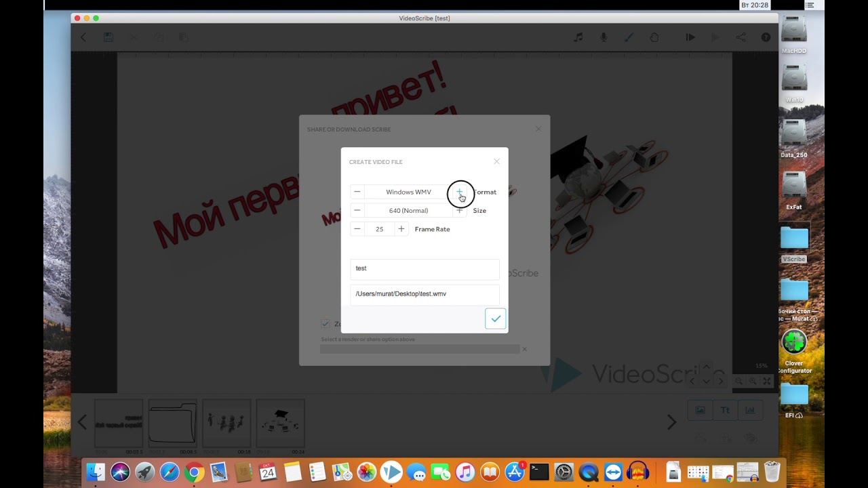Viewport: 868px width, 488px height.
Task: Click the menu bar clock Вт 20:28
Action: 755,5
